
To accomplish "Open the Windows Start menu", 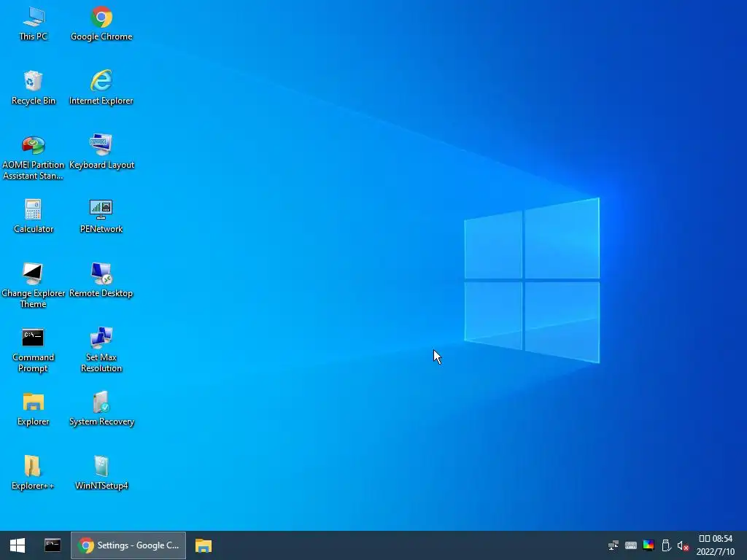I will click(18, 545).
